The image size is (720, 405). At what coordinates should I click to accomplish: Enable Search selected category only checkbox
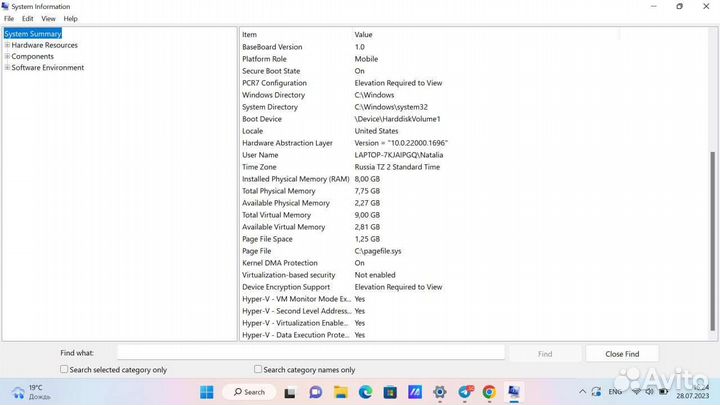(x=65, y=369)
